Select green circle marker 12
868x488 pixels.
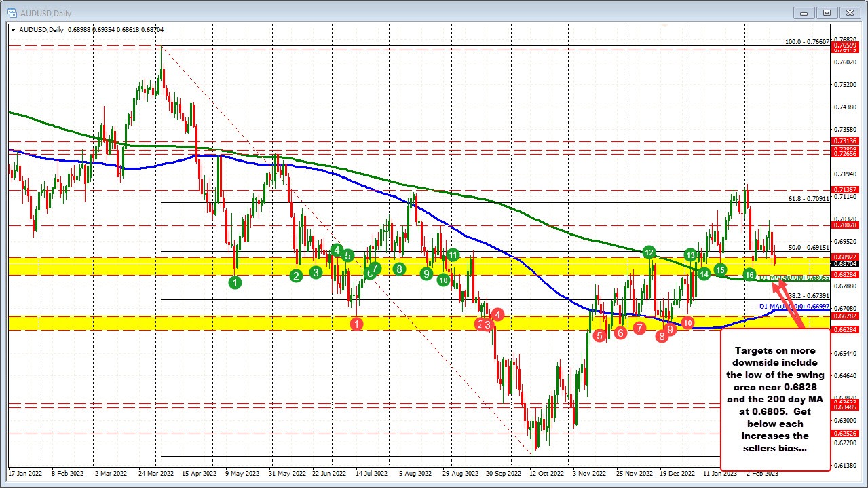point(649,252)
